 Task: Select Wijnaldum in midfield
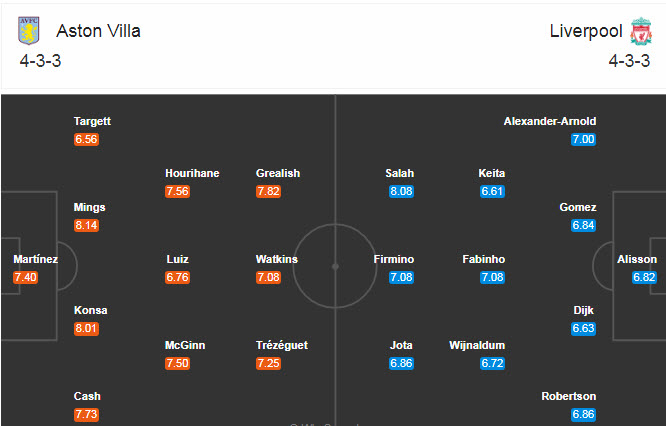477,345
